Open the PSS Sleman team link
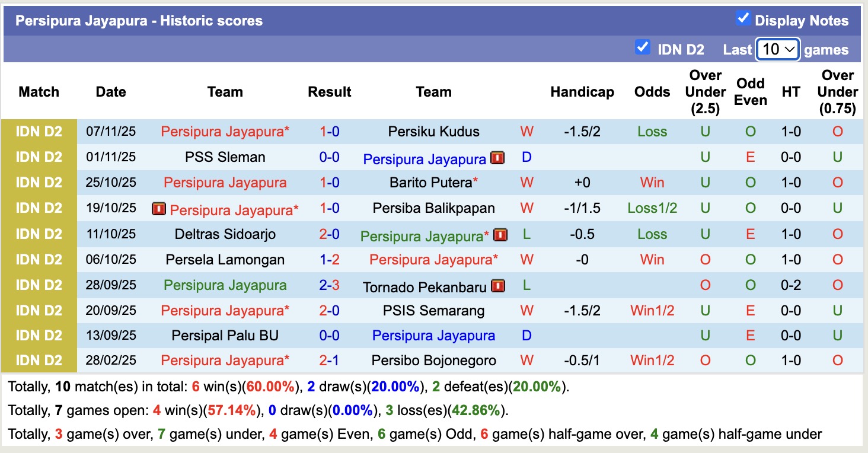This screenshot has height=453, width=868. pyautogui.click(x=225, y=157)
